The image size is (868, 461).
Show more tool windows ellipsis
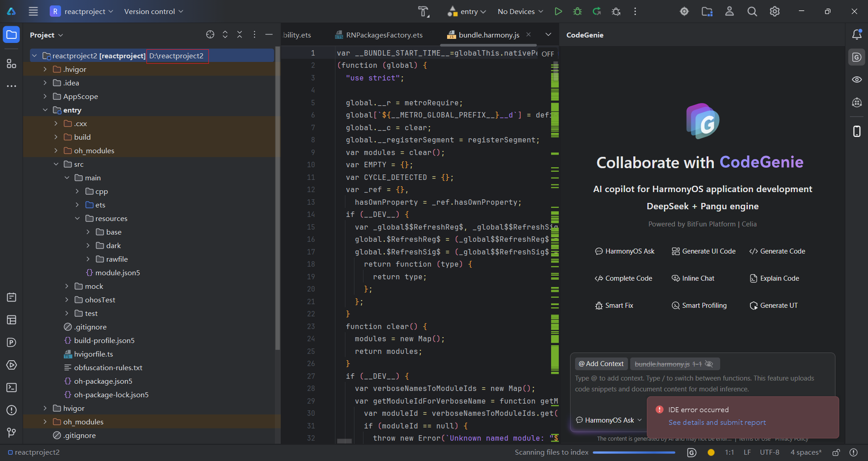point(11,86)
